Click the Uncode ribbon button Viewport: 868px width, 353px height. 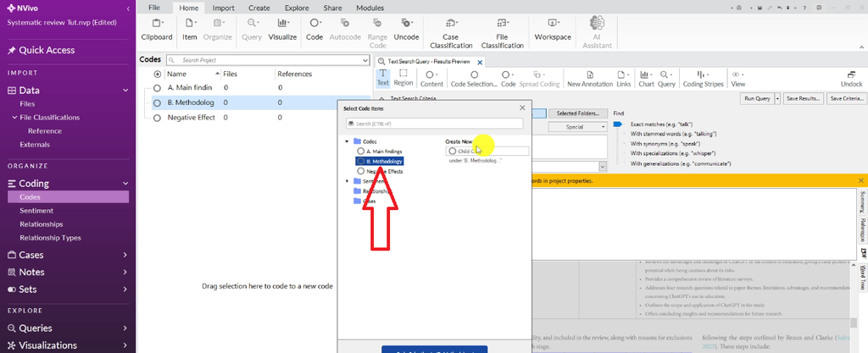[406, 30]
